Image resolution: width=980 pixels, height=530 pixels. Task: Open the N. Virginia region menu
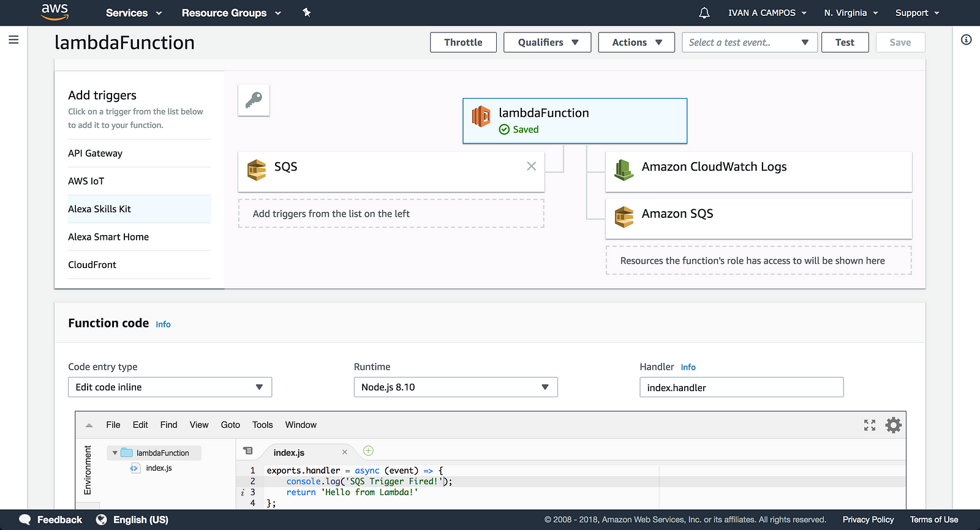pyautogui.click(x=851, y=13)
